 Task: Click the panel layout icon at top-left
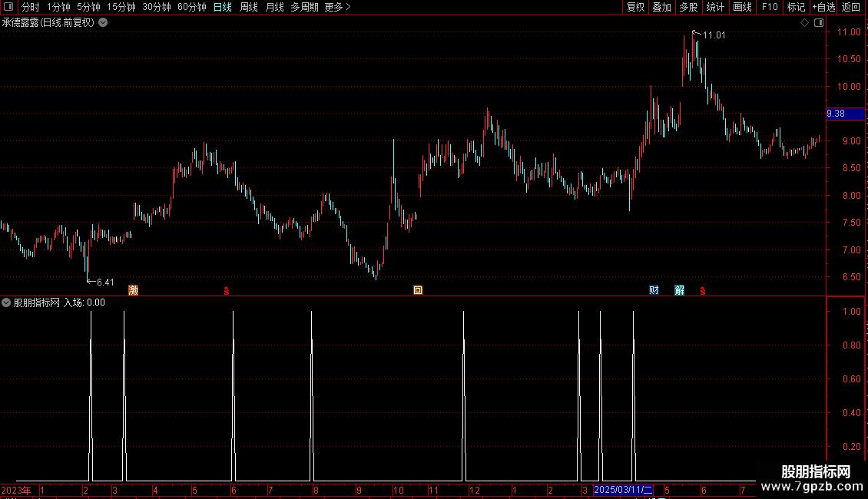click(8, 7)
